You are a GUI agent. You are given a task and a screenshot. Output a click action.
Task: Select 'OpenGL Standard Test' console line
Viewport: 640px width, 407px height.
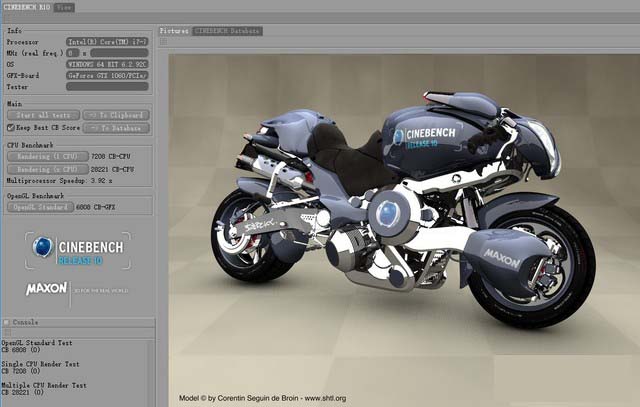click(x=37, y=343)
